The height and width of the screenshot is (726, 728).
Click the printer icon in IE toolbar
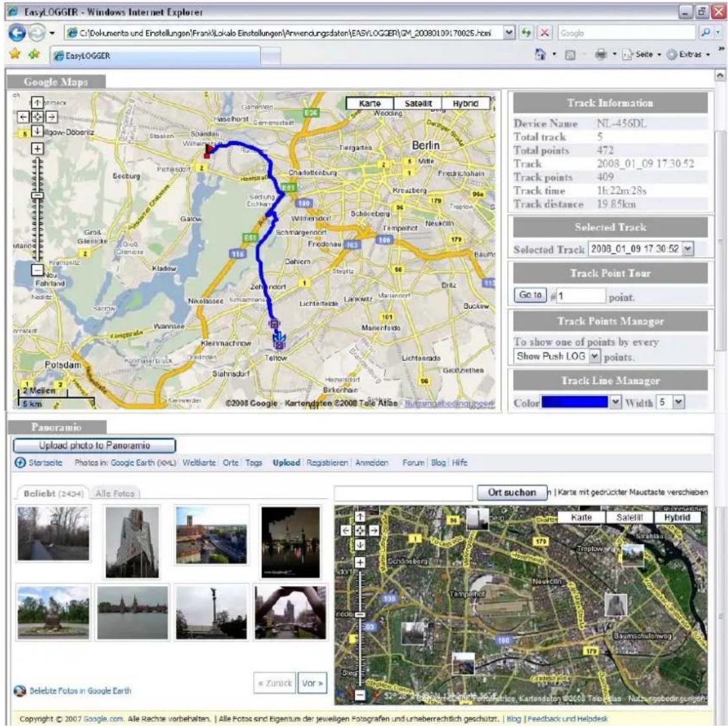coord(601,55)
